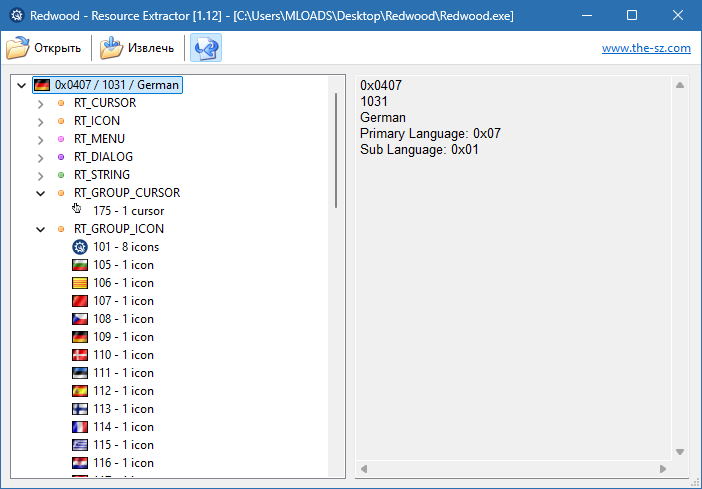Click the Finnish flag icon of item 113
Viewport: 702px width, 489px height.
pyautogui.click(x=80, y=409)
